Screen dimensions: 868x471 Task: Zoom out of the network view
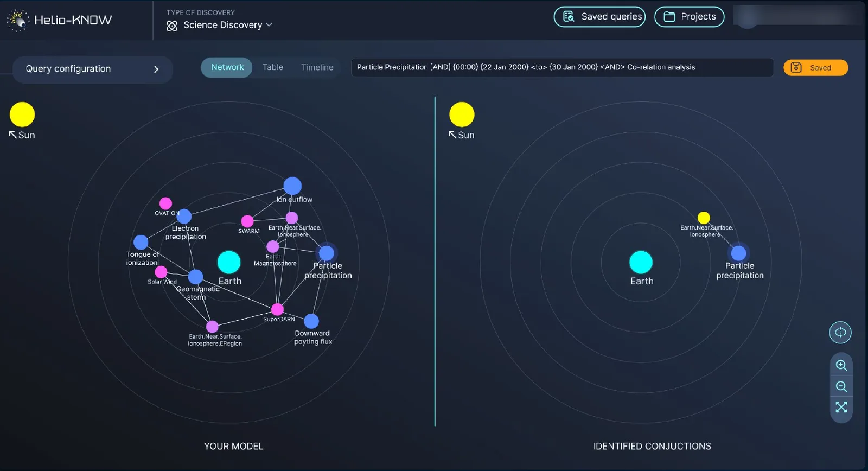tap(841, 386)
